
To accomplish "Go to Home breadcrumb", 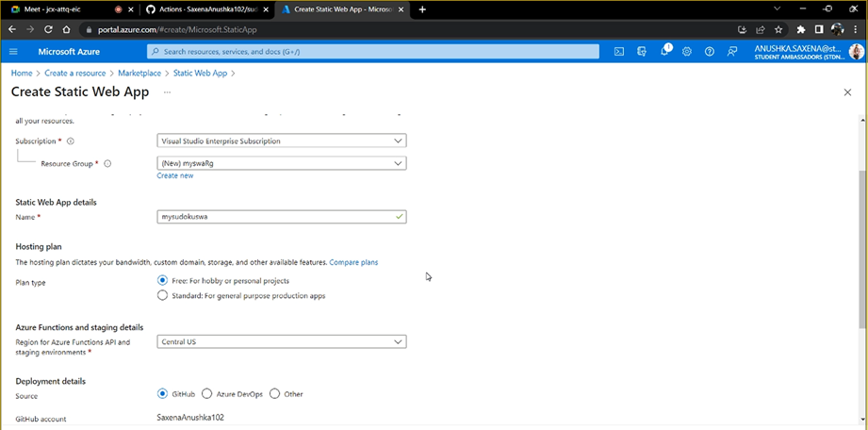I will (22, 74).
